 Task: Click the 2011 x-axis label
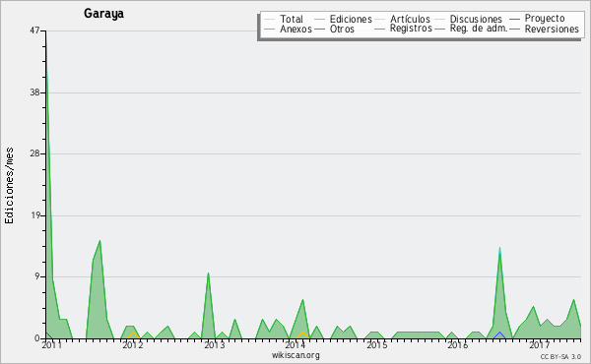coord(51,344)
